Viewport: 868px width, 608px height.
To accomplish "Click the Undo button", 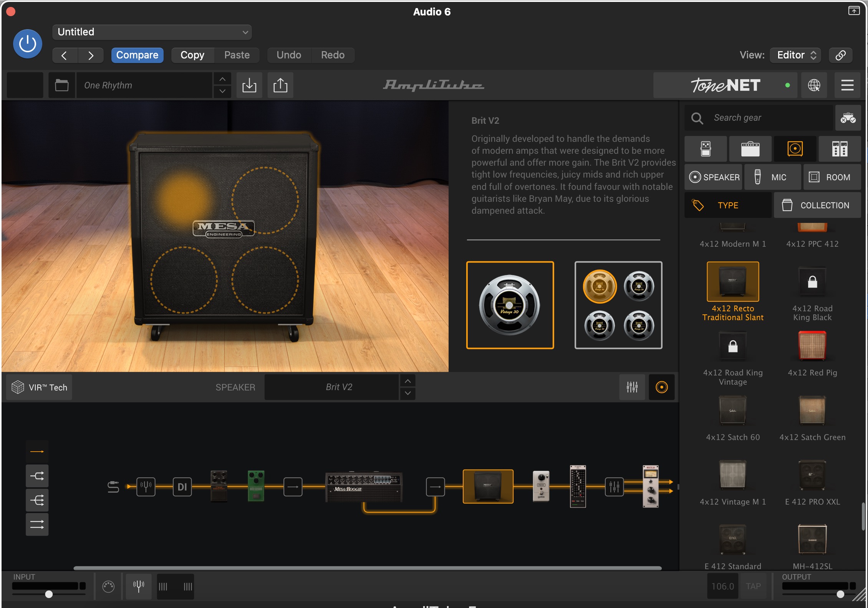I will coord(289,55).
